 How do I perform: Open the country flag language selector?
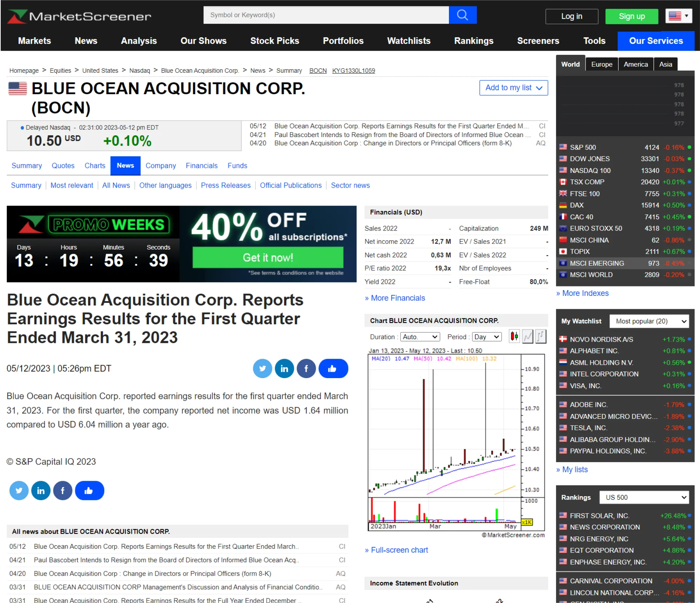coord(679,16)
